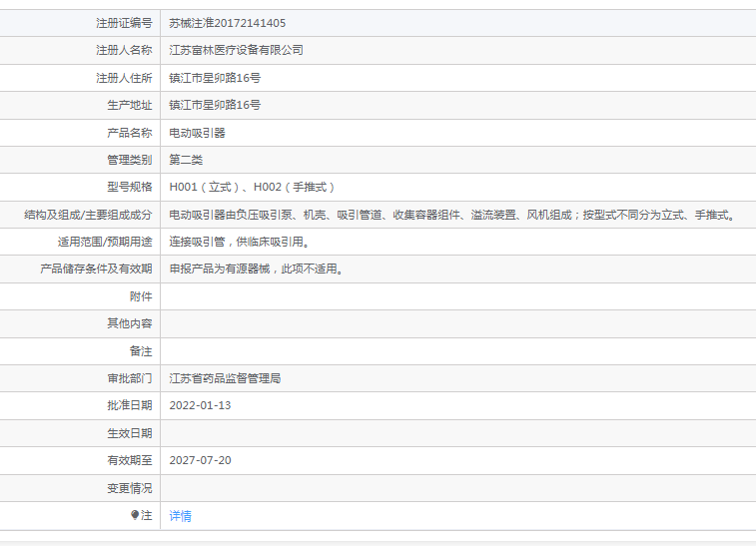Click the 型号规格 label

[130, 187]
